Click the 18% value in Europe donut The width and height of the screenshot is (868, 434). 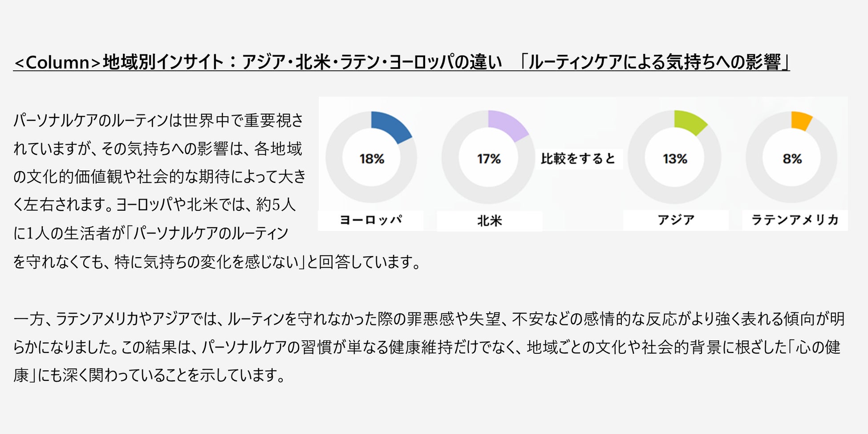(372, 159)
